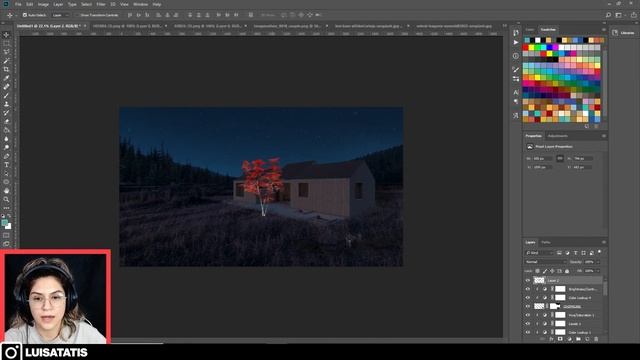Switch to the Adjustments tab
The width and height of the screenshot is (640, 360).
point(558,136)
